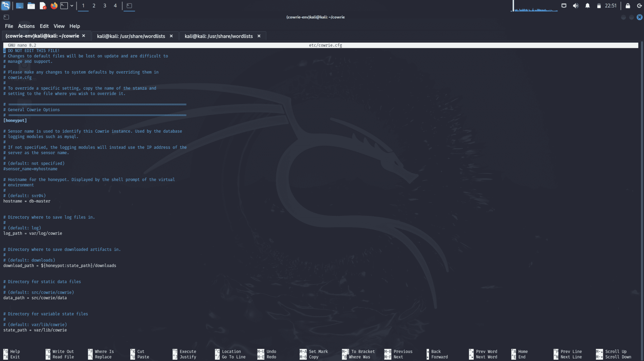Select the cowrie-env ~/cowrie tab
Viewport: 644px width, 361px height.
[x=42, y=36]
